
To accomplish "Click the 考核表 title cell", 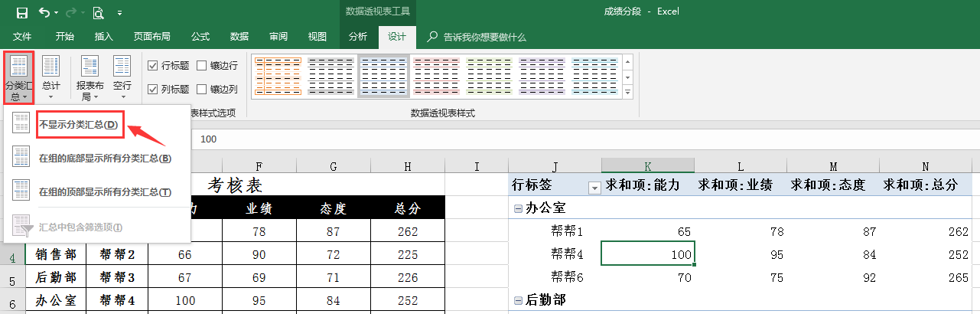I will click(x=235, y=185).
